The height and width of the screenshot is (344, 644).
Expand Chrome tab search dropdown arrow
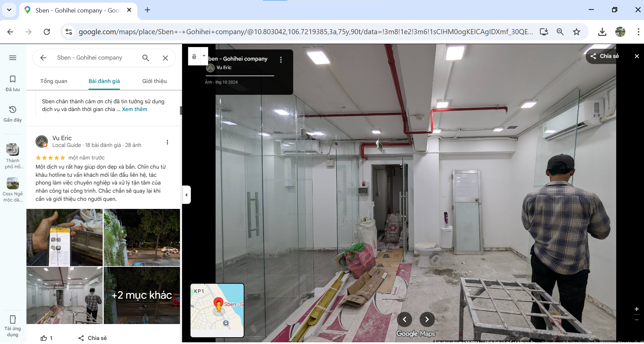point(9,10)
